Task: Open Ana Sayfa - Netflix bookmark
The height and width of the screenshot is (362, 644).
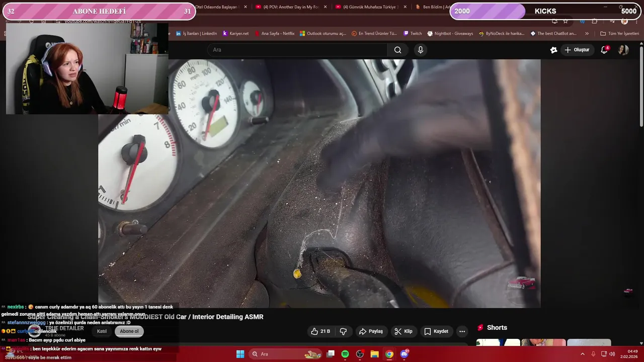Action: 274,34
